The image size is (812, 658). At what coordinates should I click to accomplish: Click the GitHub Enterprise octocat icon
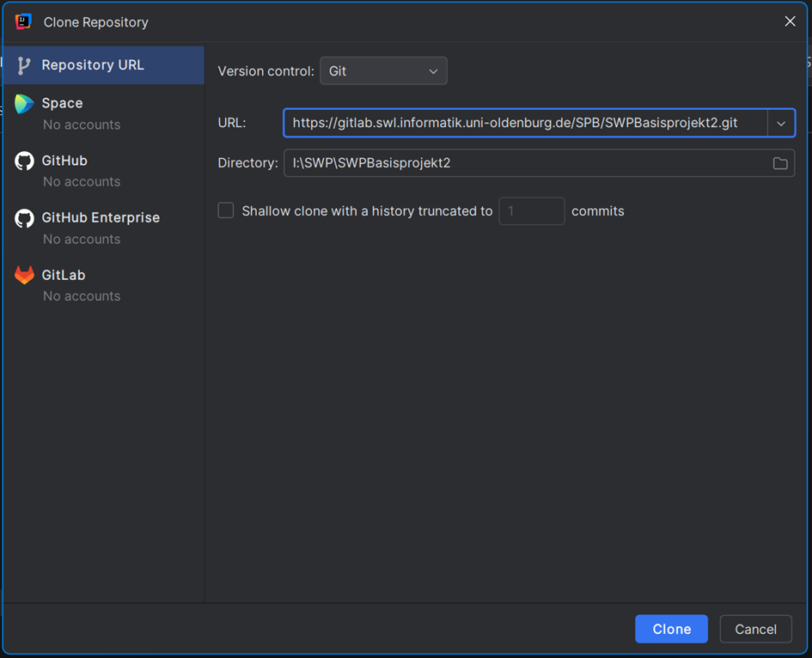(25, 218)
